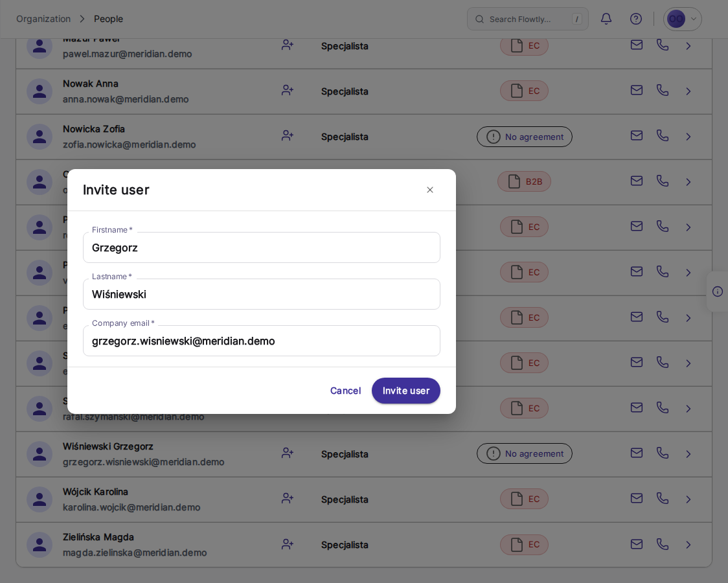Open chevron in rafal.szymanski row
The height and width of the screenshot is (583, 728).
coord(688,409)
